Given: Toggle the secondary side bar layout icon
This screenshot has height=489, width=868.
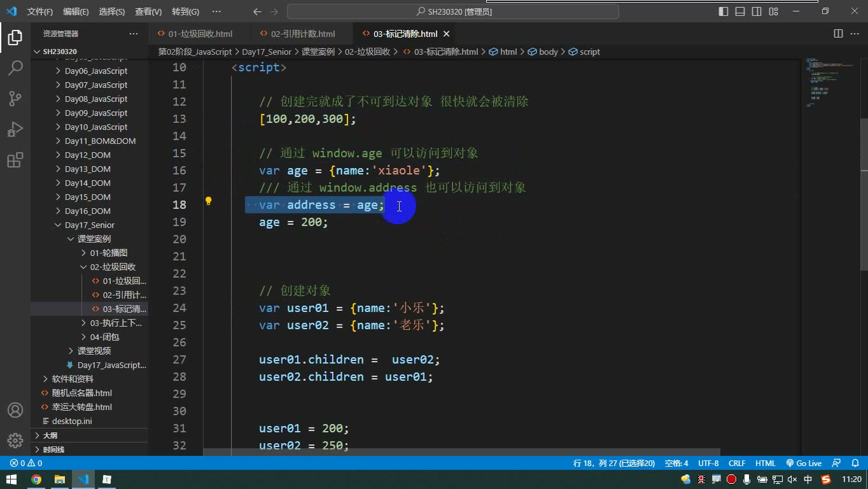Looking at the screenshot, I should 757,11.
